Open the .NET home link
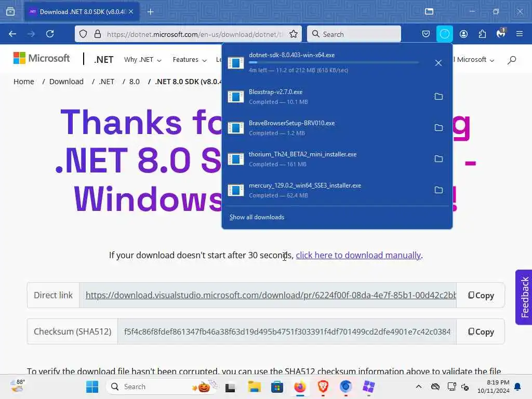Image resolution: width=532 pixels, height=399 pixels. pyautogui.click(x=104, y=60)
